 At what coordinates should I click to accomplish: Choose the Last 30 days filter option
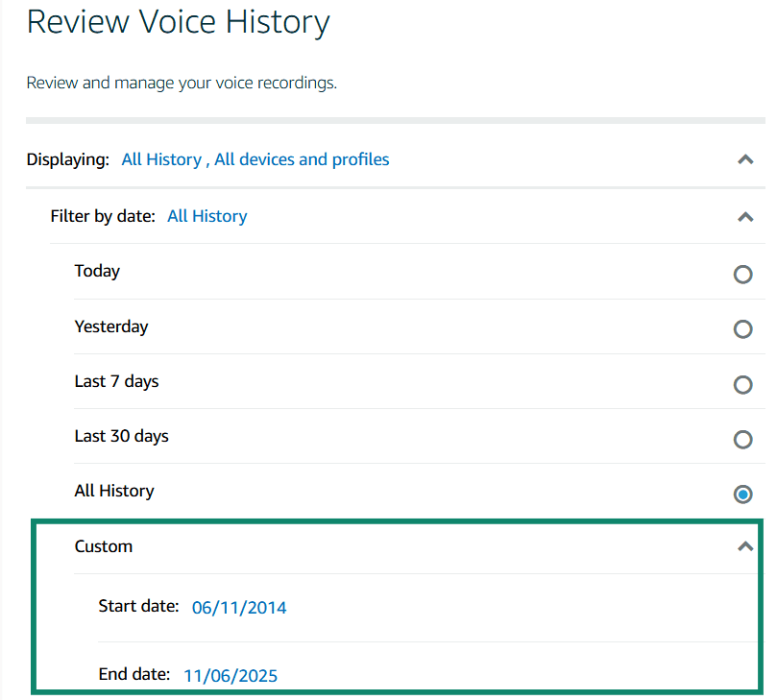point(742,440)
